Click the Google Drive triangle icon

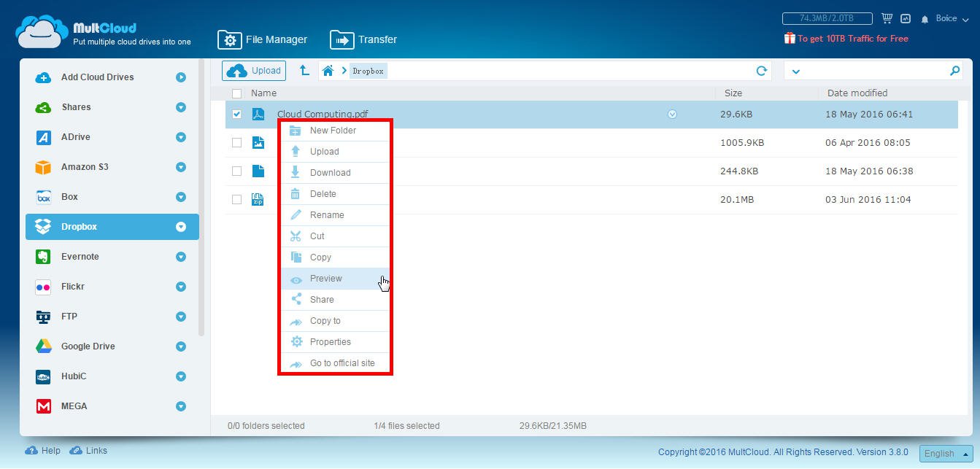pos(43,346)
